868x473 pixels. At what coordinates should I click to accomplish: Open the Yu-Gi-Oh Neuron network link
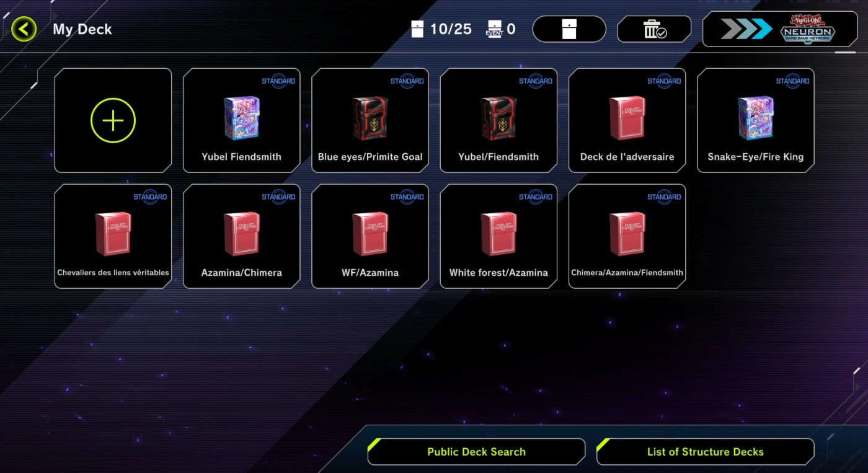[x=780, y=29]
